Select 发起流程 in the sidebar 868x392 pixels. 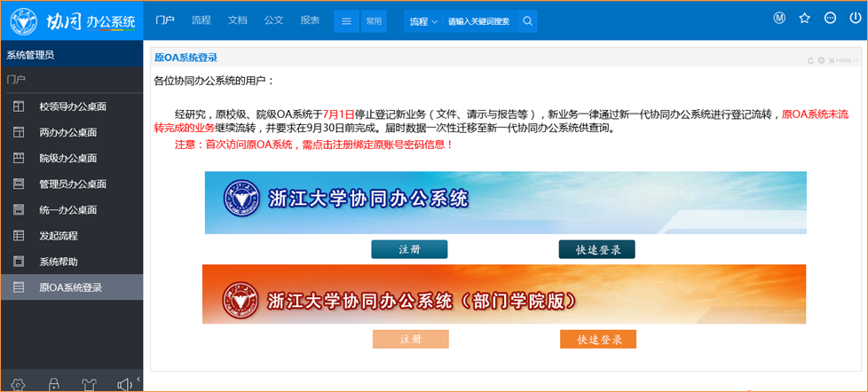(x=59, y=235)
